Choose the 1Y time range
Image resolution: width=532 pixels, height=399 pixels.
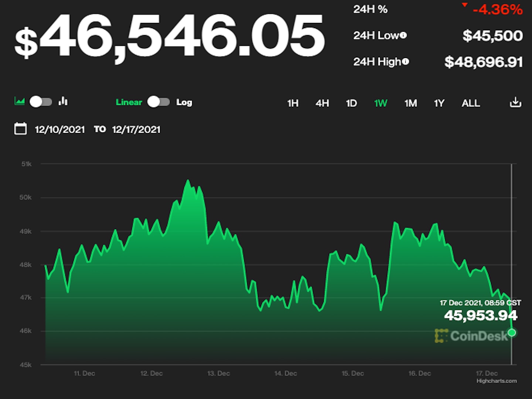439,103
